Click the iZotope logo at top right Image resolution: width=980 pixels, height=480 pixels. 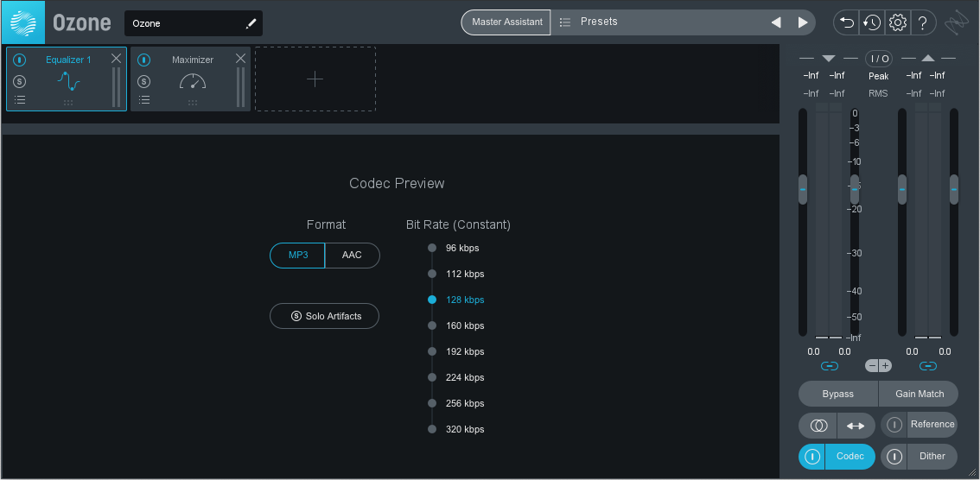(x=957, y=23)
